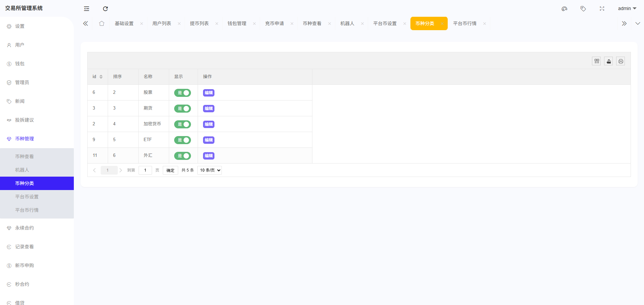Viewport: 644px width, 305px height.
Task: Open the 10 条/页 page size dropdown
Action: click(x=210, y=170)
